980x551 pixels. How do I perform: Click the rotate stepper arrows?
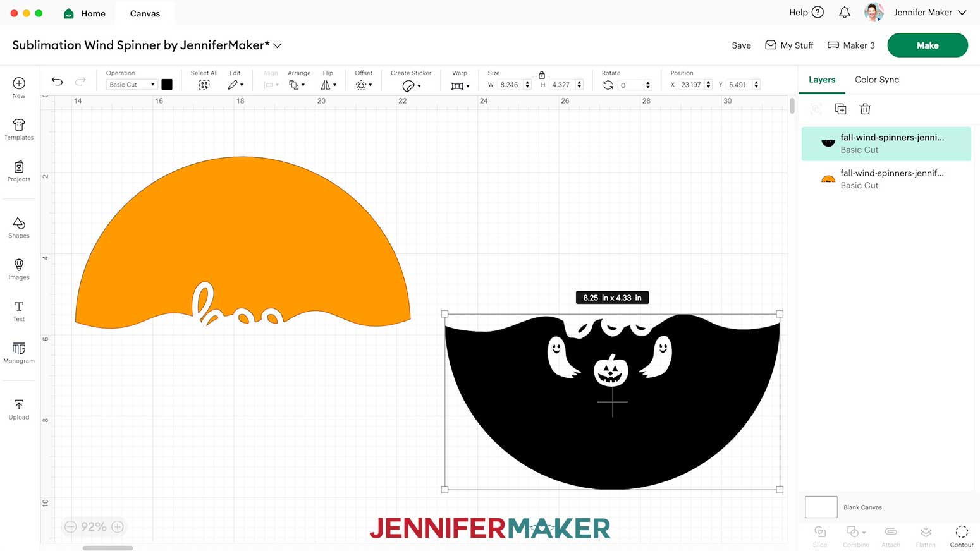[x=647, y=85]
